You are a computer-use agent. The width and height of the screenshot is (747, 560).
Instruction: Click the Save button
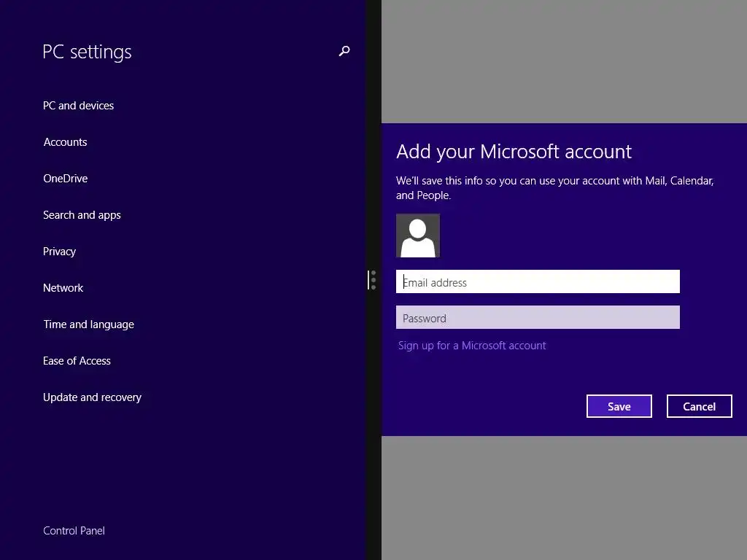[x=619, y=406]
